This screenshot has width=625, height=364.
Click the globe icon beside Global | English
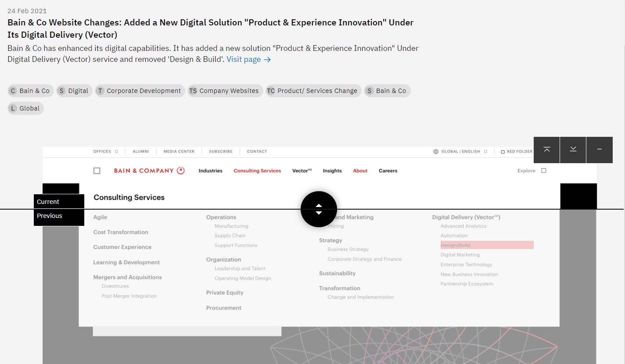[436, 151]
